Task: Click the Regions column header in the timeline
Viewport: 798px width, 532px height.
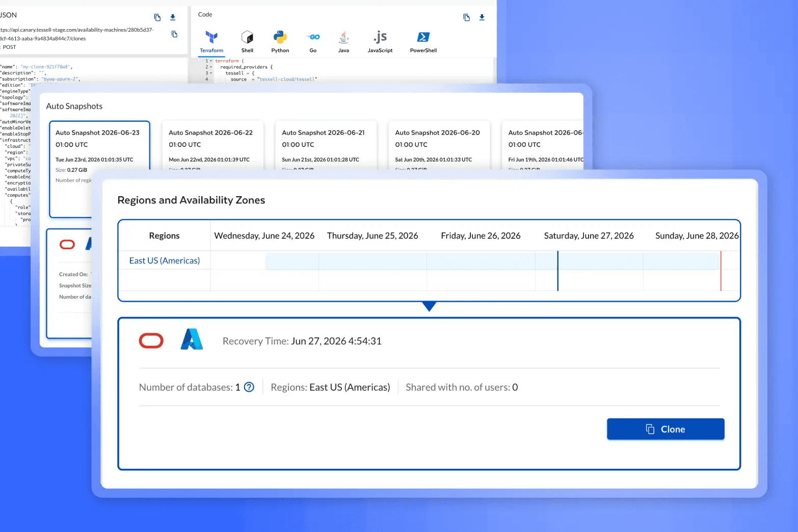Action: (x=164, y=235)
